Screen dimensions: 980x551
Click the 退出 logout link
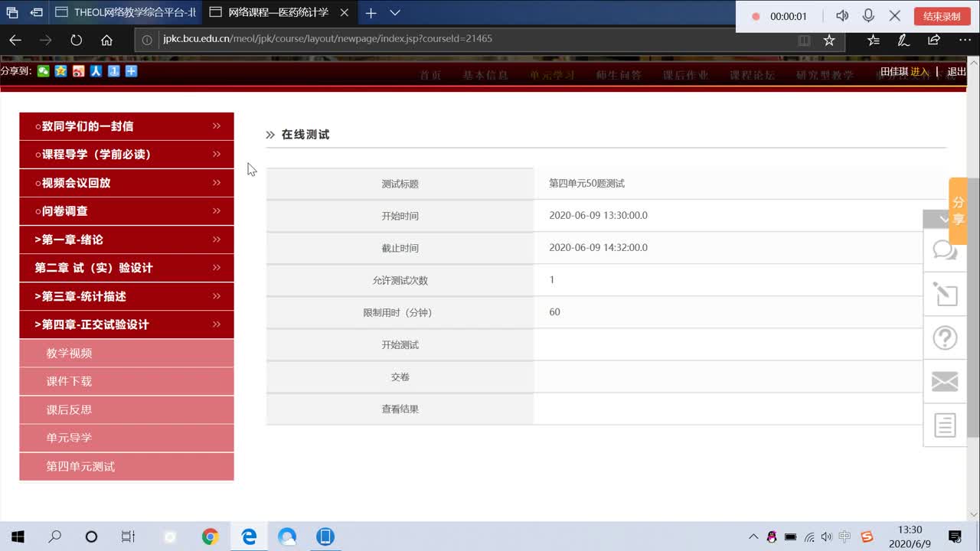[957, 72]
